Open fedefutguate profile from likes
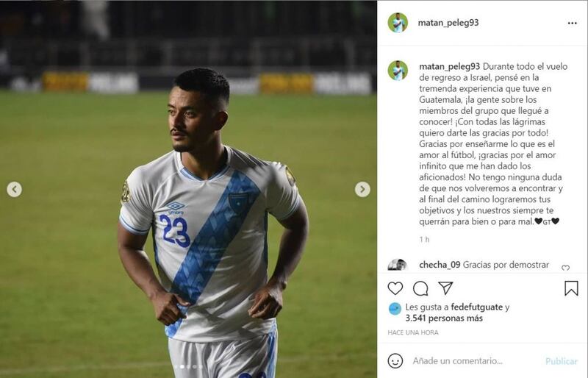Screen dimensions: 588x378 coord(476,307)
